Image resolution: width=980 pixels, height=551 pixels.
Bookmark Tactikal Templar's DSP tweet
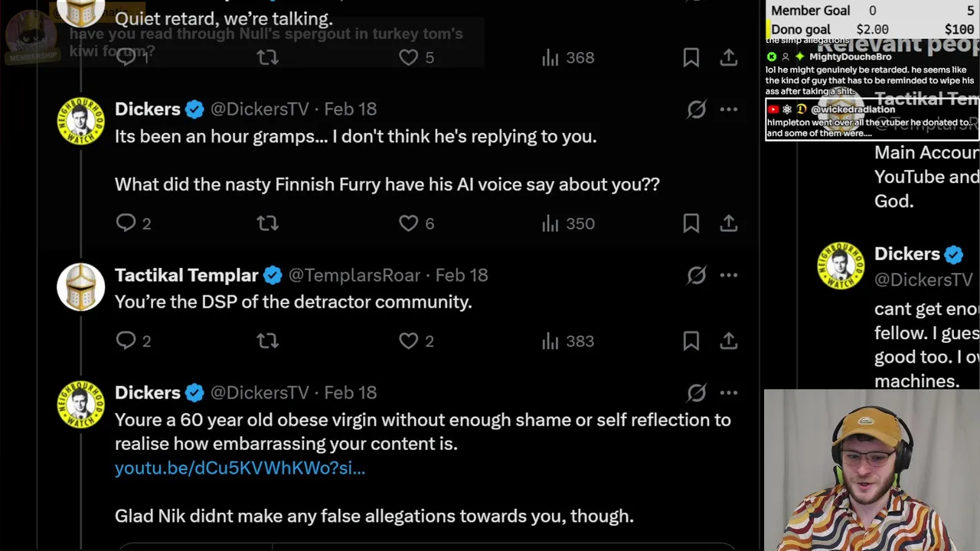coord(691,341)
